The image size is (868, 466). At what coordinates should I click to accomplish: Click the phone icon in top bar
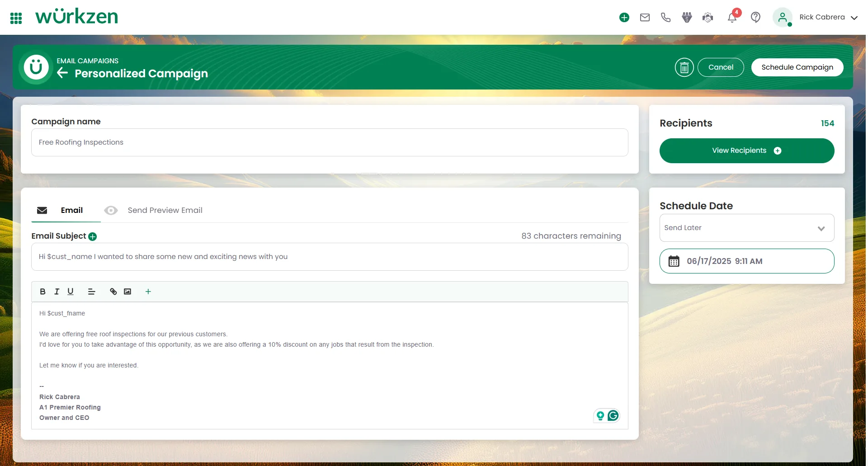pos(665,18)
